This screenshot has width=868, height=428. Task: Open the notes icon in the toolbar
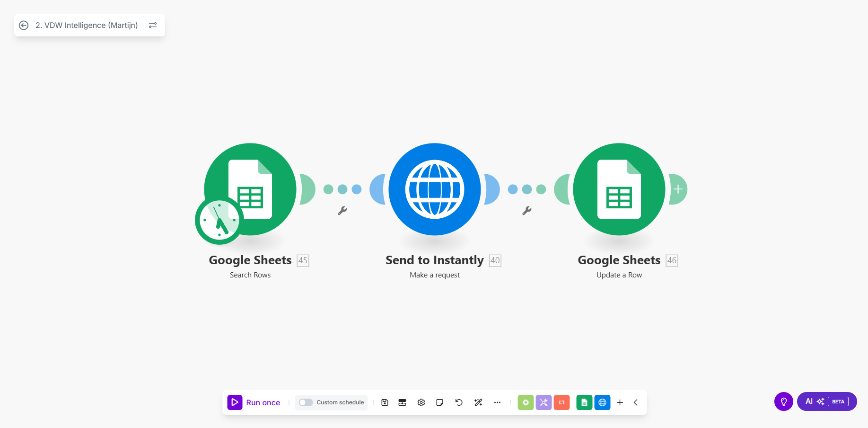(x=439, y=402)
